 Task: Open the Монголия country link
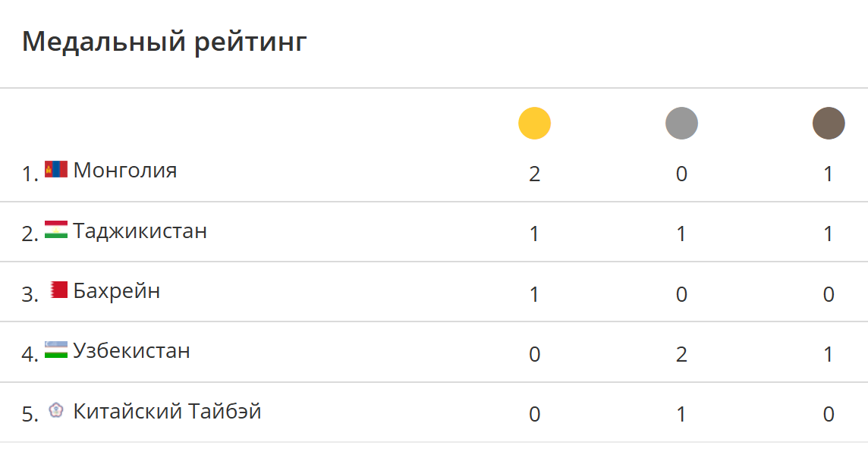pos(125,170)
